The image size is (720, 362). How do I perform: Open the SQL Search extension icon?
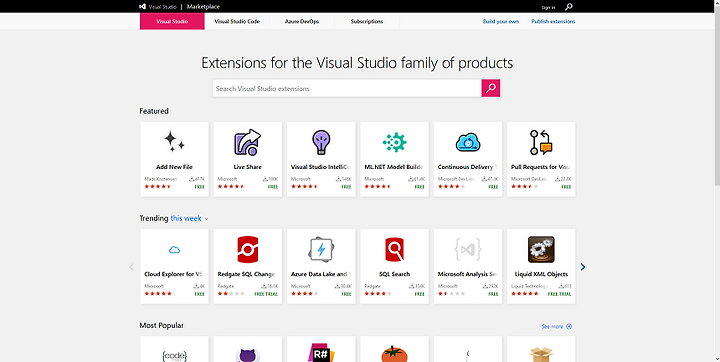394,249
